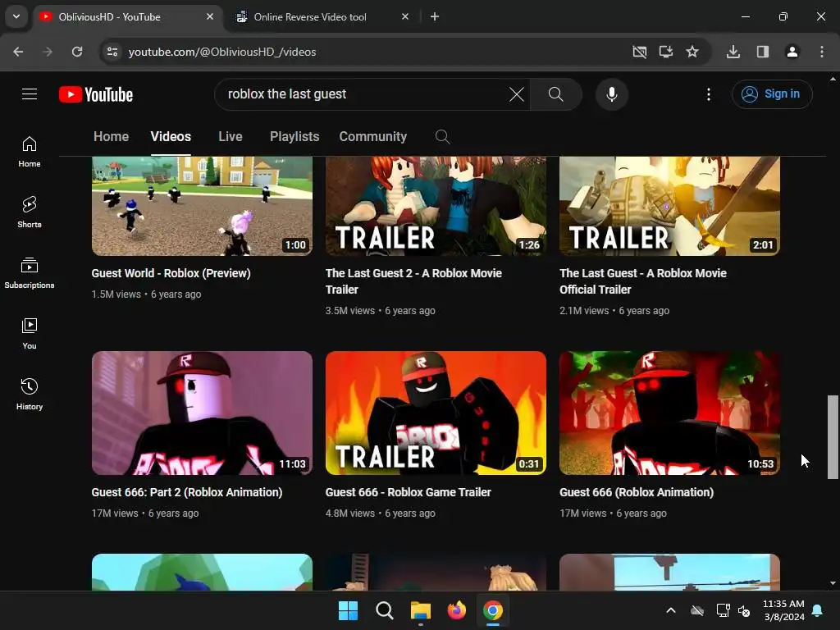
Task: Toggle the Chrome side panel
Action: [763, 52]
